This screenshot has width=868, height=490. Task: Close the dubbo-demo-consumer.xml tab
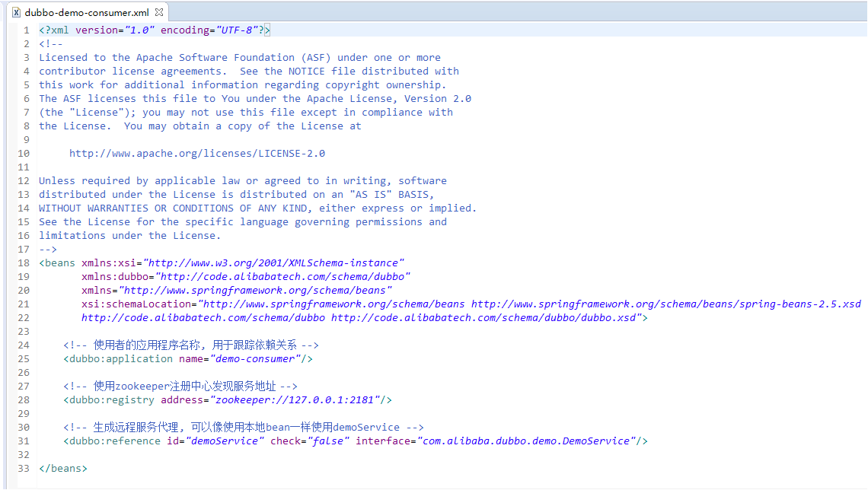coord(159,11)
